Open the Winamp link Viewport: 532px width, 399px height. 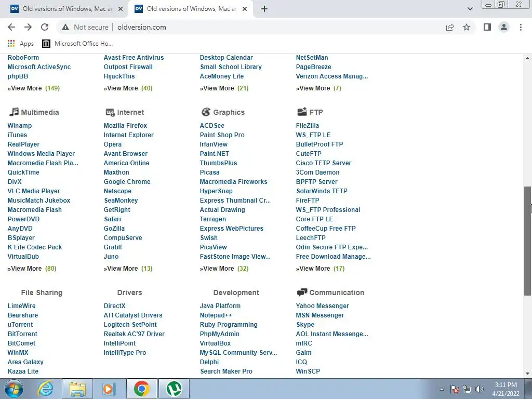click(20, 126)
